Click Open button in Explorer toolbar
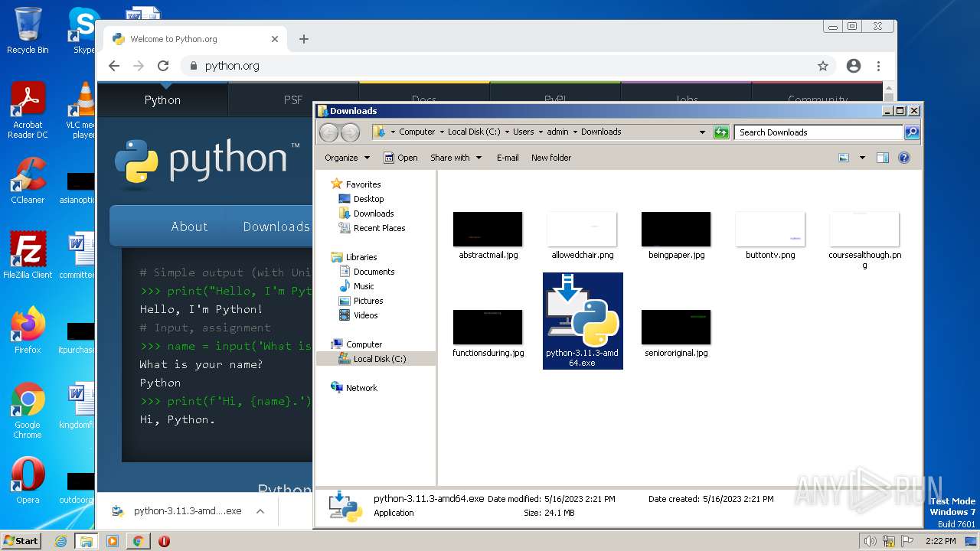This screenshot has height=551, width=980. point(400,158)
